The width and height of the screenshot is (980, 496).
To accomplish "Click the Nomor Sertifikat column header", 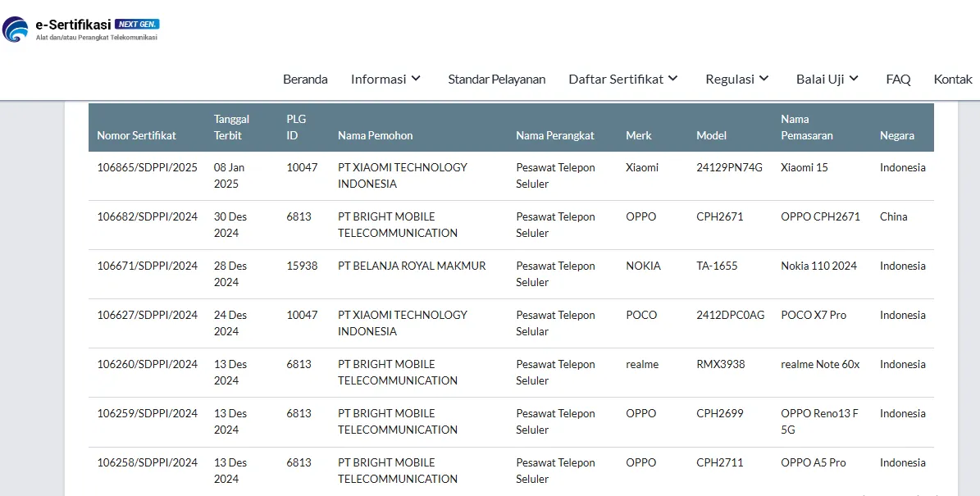I will (x=136, y=135).
